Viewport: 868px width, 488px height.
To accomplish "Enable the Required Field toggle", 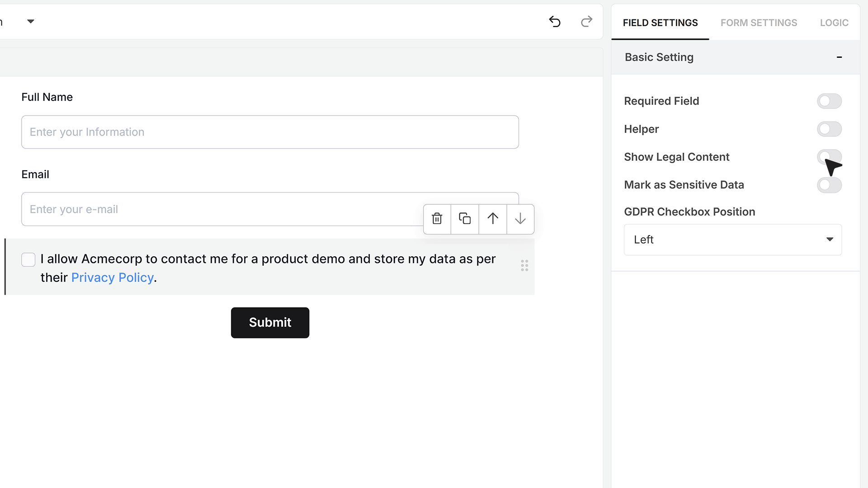I will (829, 101).
